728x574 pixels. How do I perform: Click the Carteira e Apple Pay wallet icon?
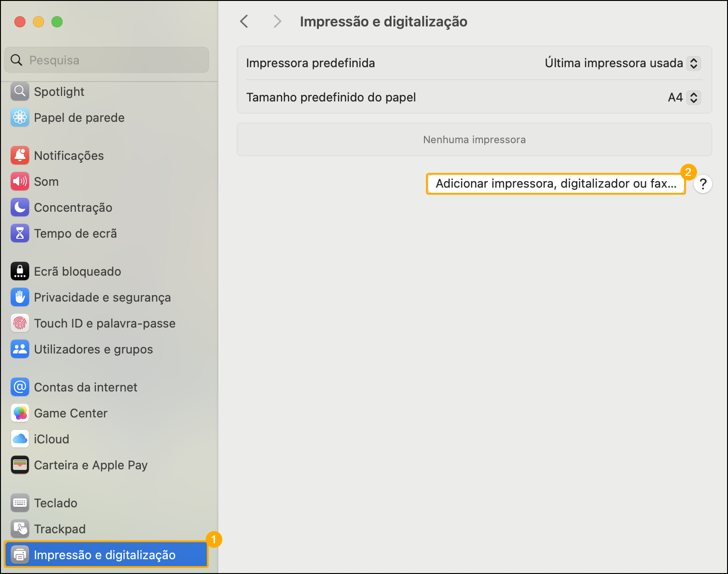pyautogui.click(x=20, y=465)
